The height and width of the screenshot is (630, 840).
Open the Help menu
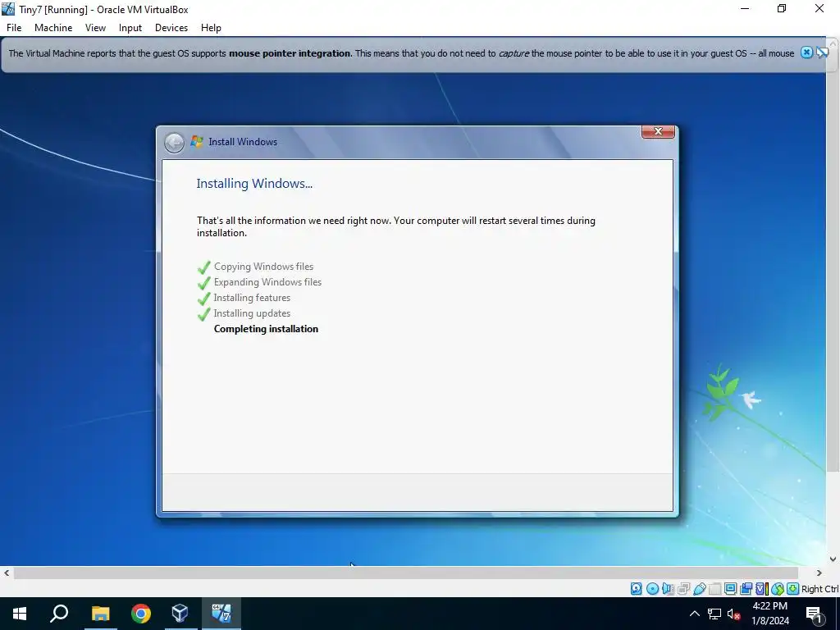click(211, 28)
